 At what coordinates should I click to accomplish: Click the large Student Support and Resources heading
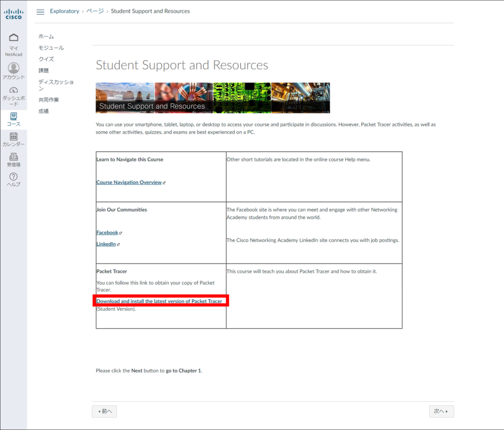182,65
